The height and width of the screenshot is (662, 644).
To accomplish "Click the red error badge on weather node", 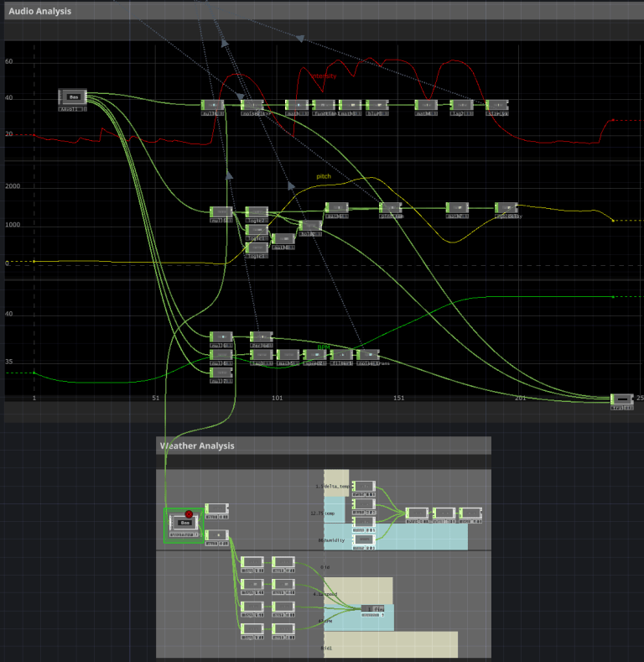I will coord(189,514).
